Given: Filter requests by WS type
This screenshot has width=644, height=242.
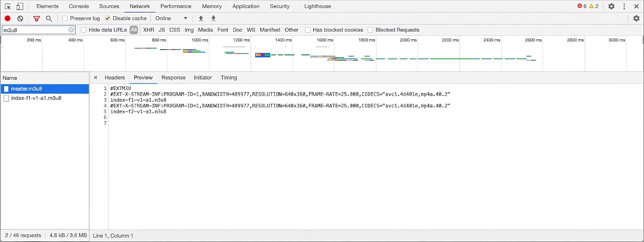Looking at the screenshot, I should (x=251, y=30).
